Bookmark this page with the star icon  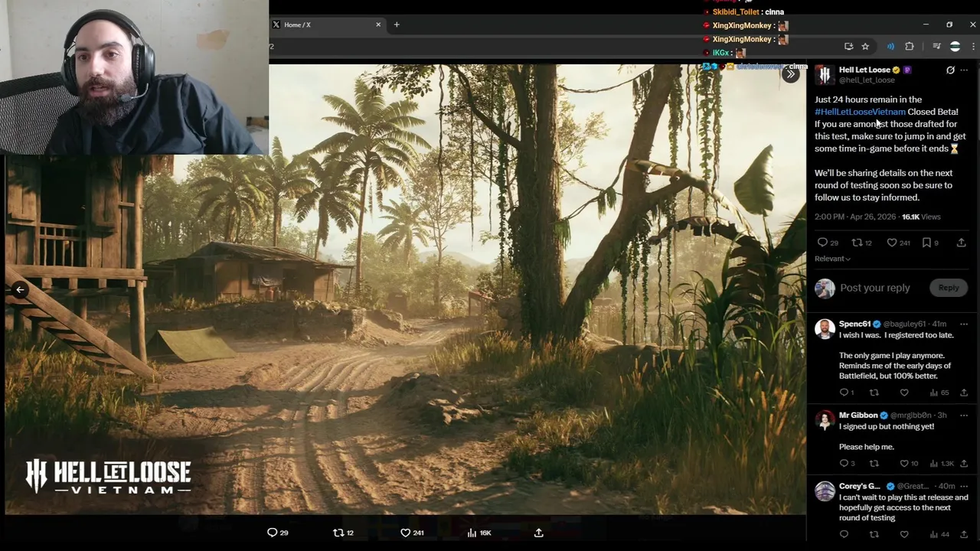[865, 47]
